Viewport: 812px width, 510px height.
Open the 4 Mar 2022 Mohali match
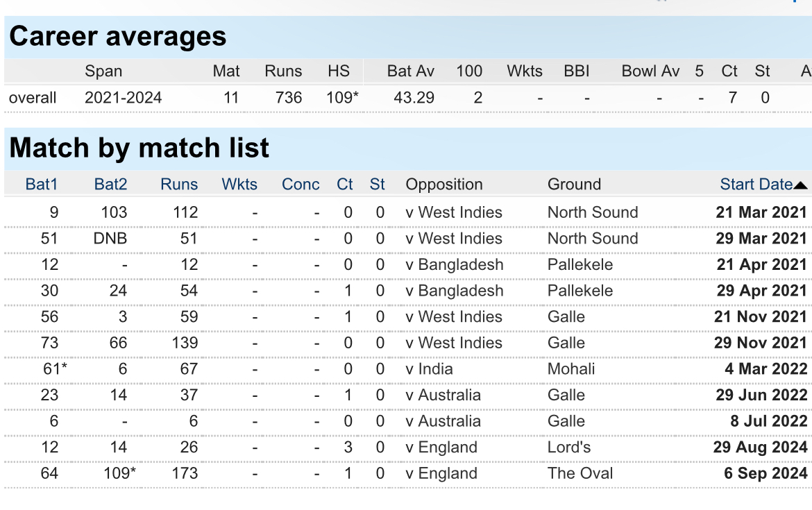[766, 368]
